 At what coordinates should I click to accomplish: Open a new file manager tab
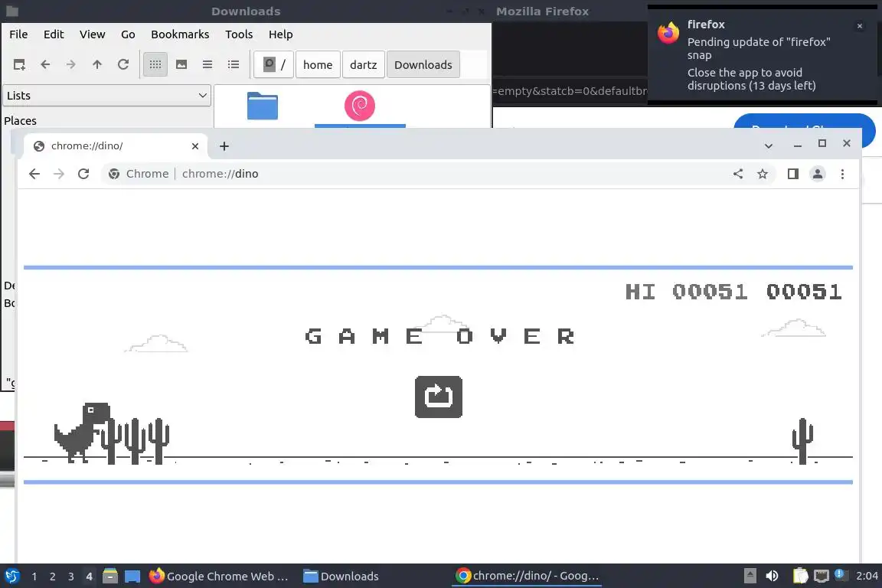(19, 65)
